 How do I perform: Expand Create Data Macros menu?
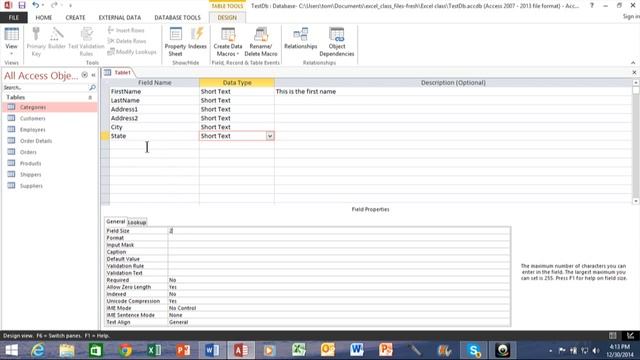click(x=228, y=42)
